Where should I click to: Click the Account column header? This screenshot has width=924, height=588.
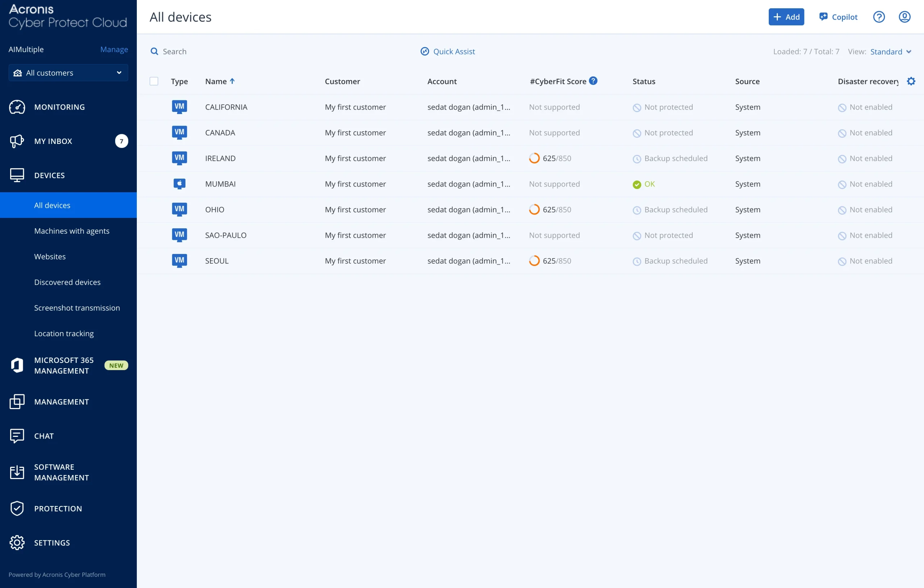(442, 81)
